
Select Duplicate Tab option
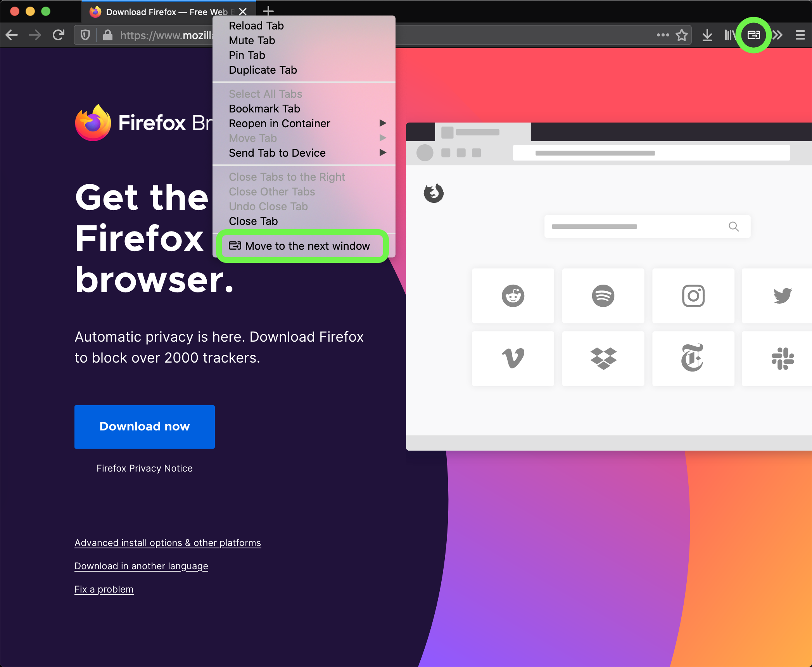click(x=264, y=70)
